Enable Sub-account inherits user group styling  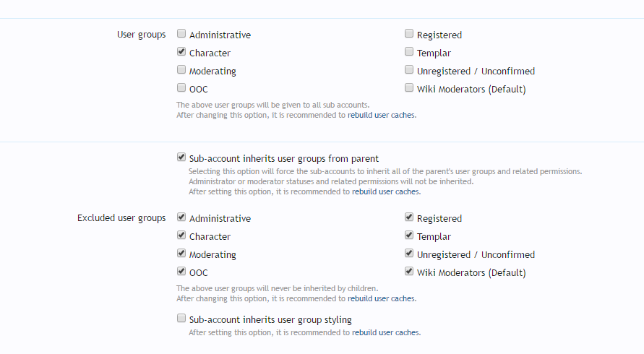tap(181, 318)
